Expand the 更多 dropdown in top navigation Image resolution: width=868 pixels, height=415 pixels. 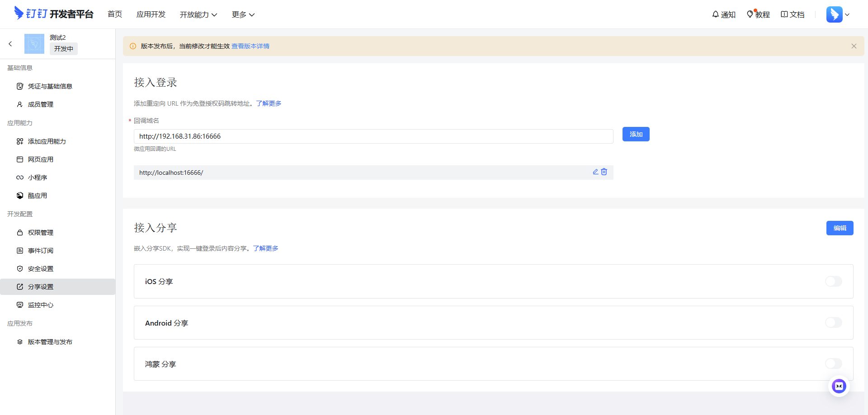243,14
